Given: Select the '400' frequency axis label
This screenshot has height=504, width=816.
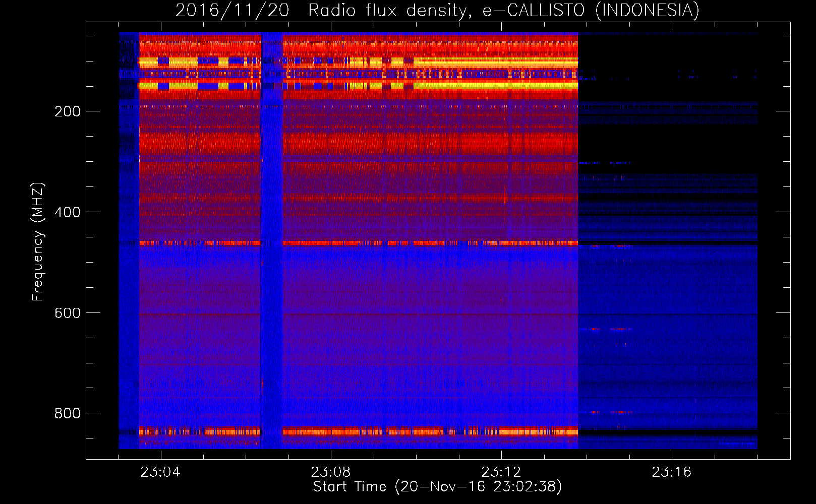Looking at the screenshot, I should tap(68, 212).
